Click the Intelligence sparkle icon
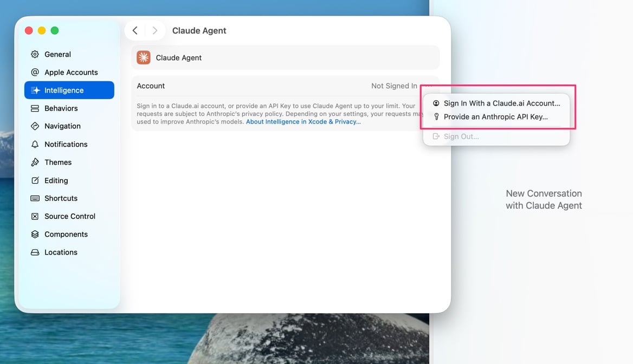 click(35, 90)
